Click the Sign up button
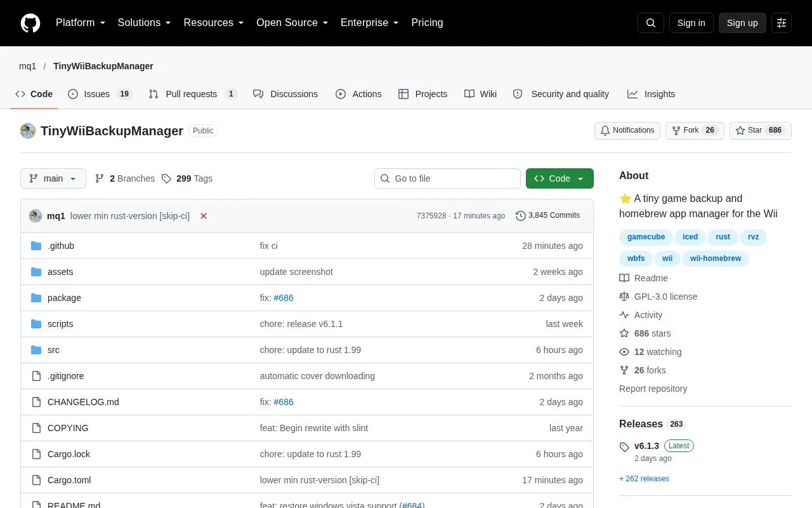This screenshot has width=812, height=508. coord(742,23)
